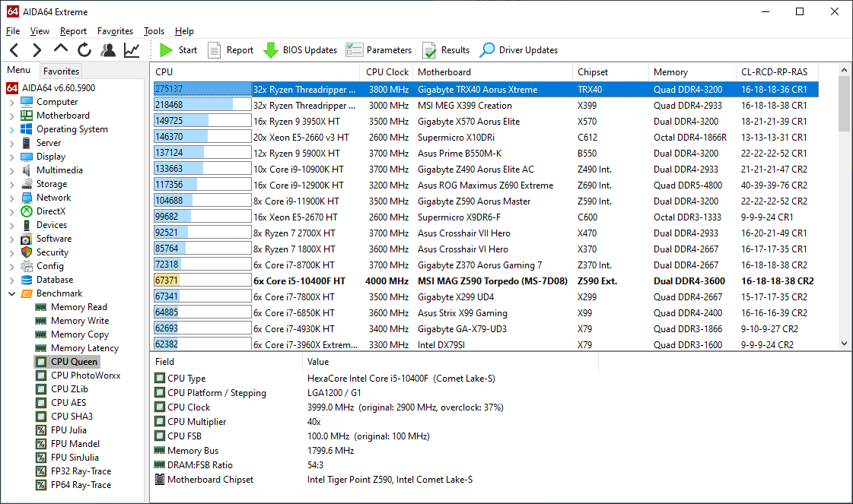
Task: Open the user/audit icon in toolbar
Action: pyautogui.click(x=108, y=50)
